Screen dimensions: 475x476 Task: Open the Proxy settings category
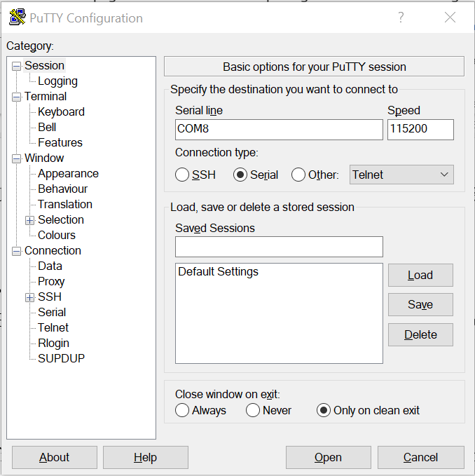point(51,282)
